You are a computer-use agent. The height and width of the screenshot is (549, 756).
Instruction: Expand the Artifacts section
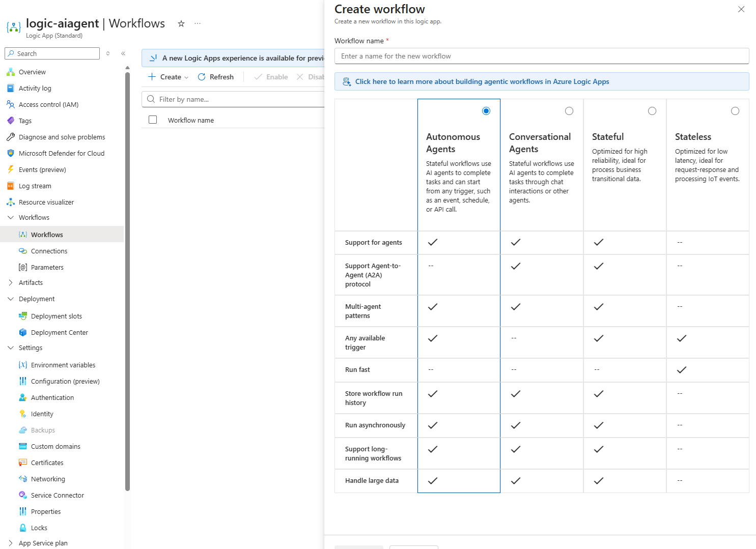(11, 283)
